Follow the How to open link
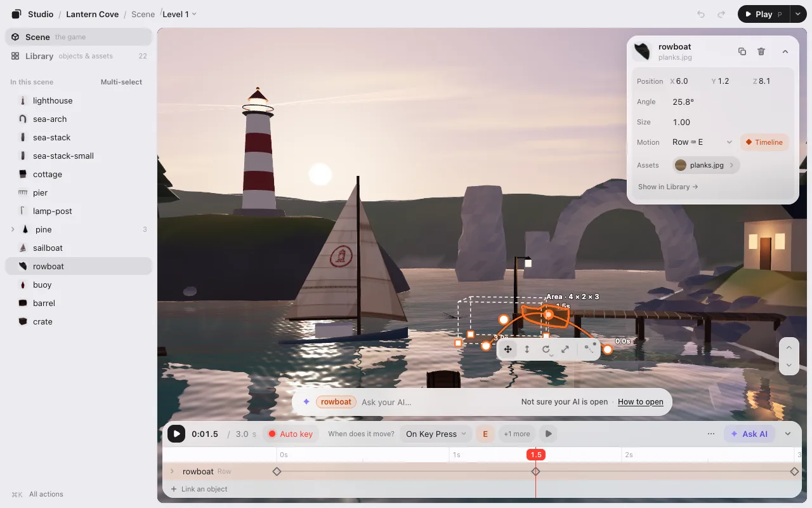This screenshot has width=812, height=508. [x=641, y=402]
